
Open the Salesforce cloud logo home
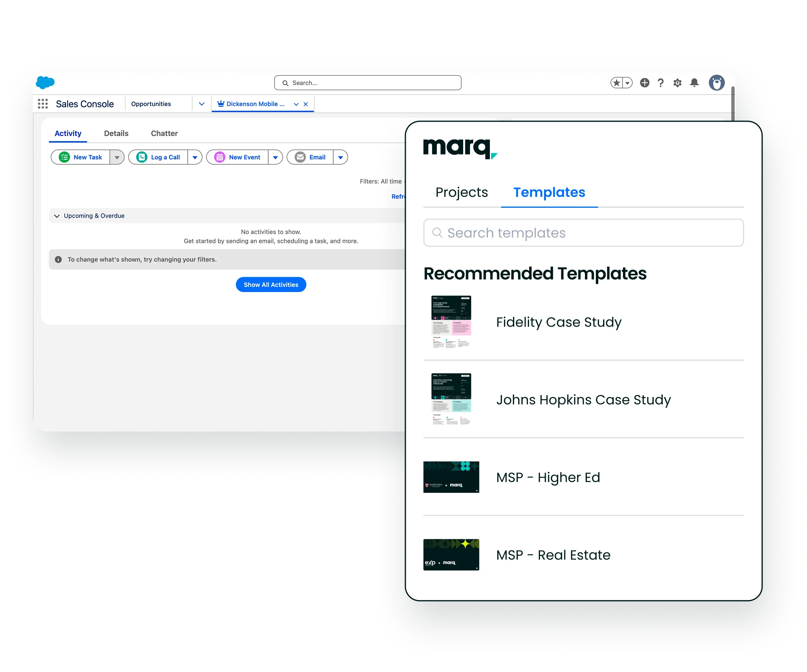(x=45, y=82)
